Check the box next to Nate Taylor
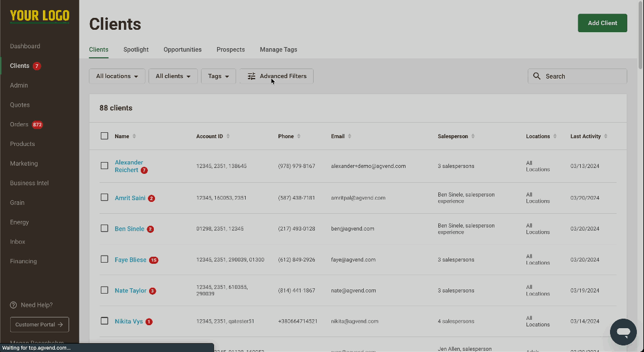Image resolution: width=644 pixels, height=352 pixels. click(104, 290)
